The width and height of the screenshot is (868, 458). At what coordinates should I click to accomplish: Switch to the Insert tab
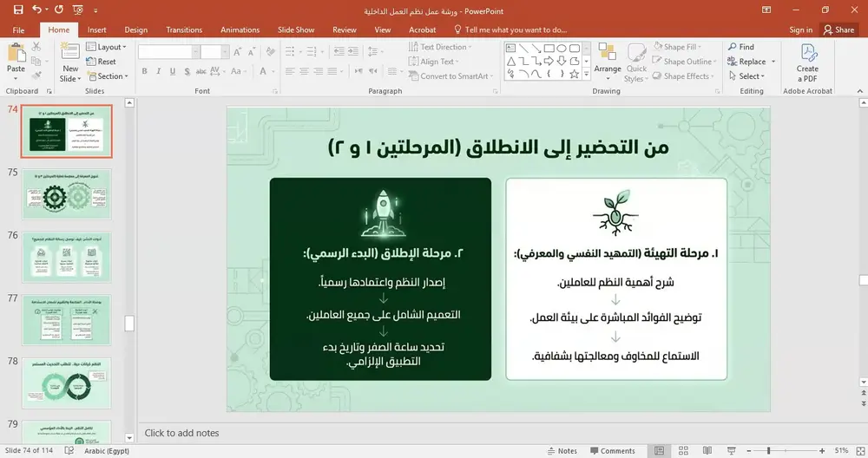tap(97, 29)
